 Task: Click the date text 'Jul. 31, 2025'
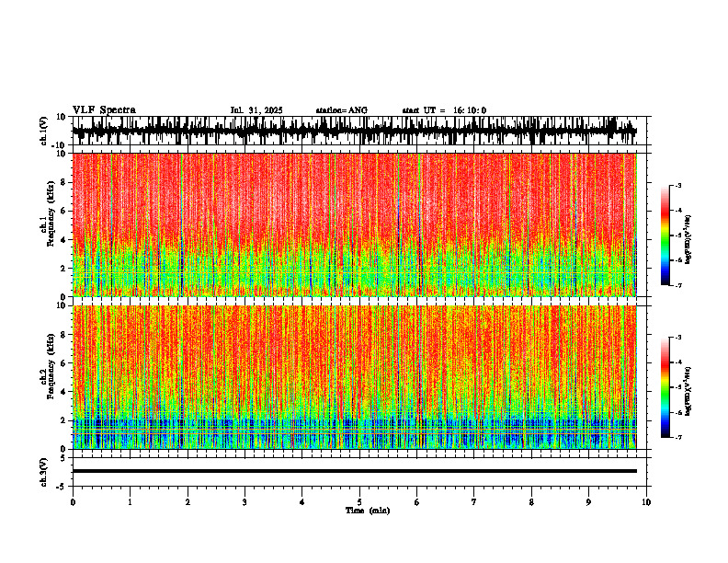(x=256, y=110)
